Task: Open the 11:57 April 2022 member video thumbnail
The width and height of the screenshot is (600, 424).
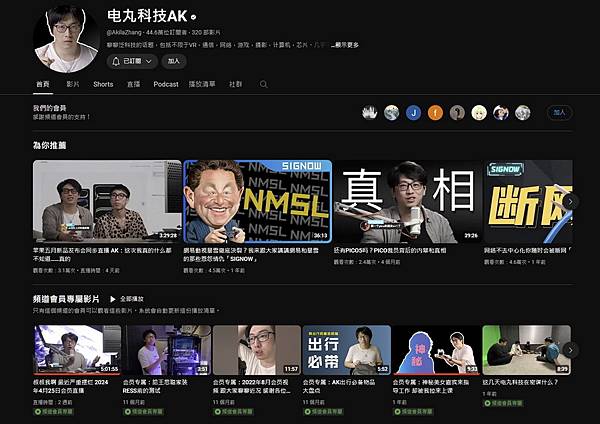Action: tap(257, 350)
